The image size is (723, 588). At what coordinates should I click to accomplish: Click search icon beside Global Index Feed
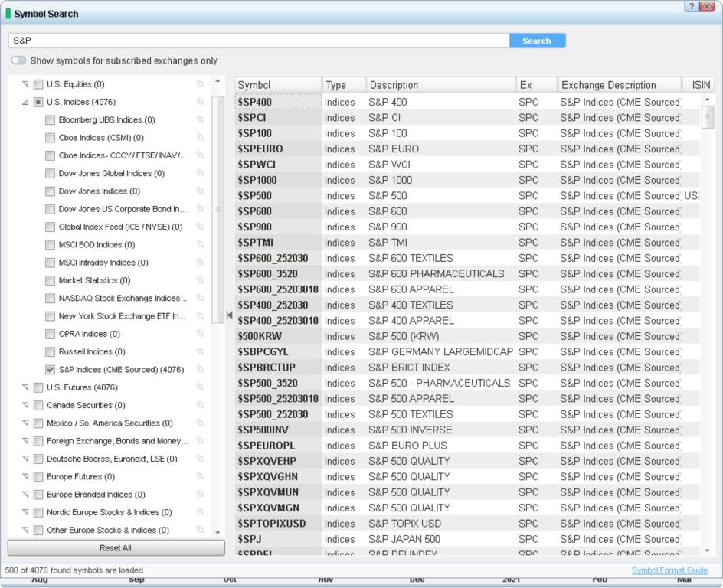[x=200, y=227]
